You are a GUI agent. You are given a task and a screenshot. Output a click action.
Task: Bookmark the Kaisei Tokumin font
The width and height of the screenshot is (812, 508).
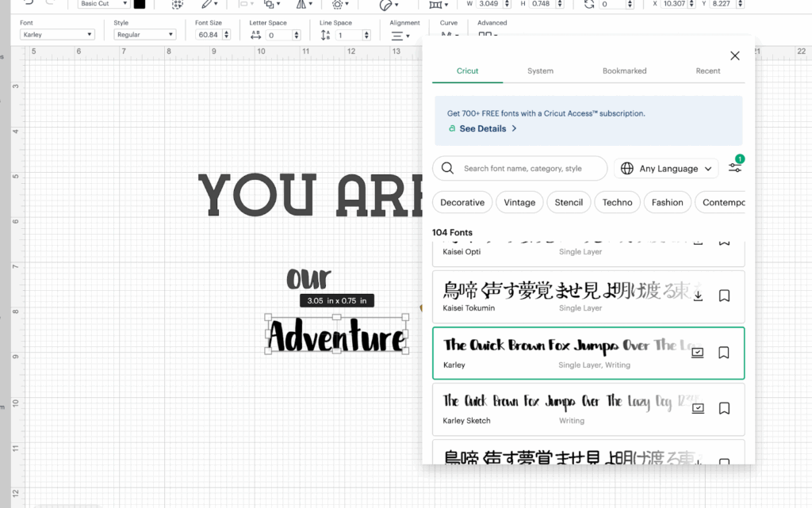point(724,296)
